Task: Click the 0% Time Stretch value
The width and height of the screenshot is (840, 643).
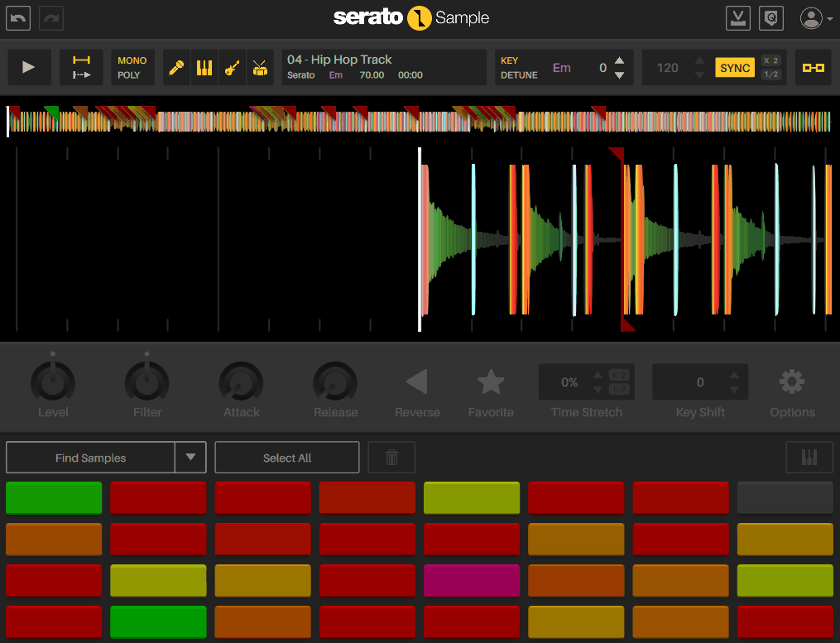Action: click(569, 382)
